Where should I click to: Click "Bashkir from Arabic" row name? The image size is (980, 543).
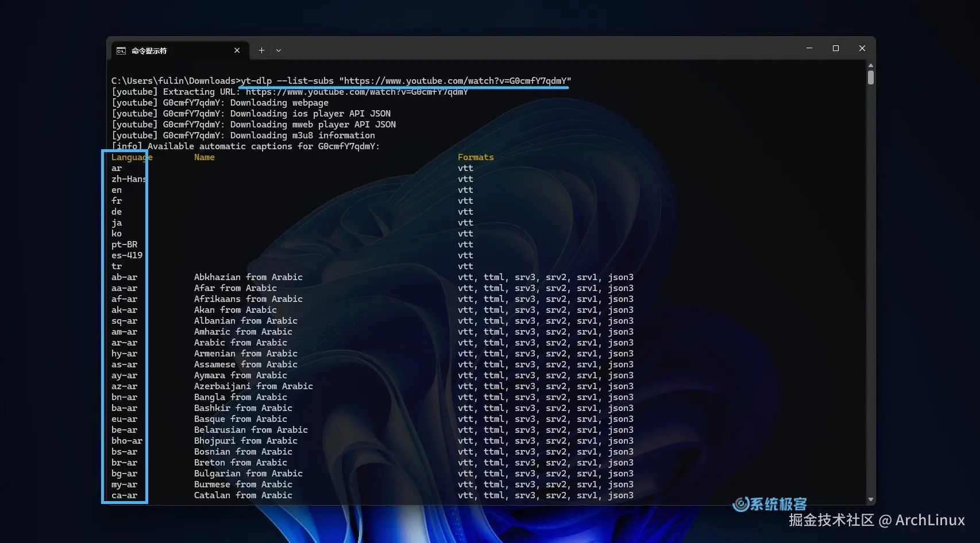pos(243,408)
